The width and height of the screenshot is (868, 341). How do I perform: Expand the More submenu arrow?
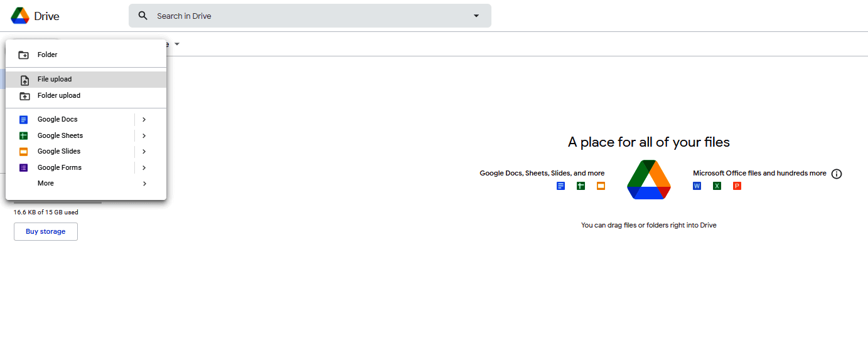point(144,184)
